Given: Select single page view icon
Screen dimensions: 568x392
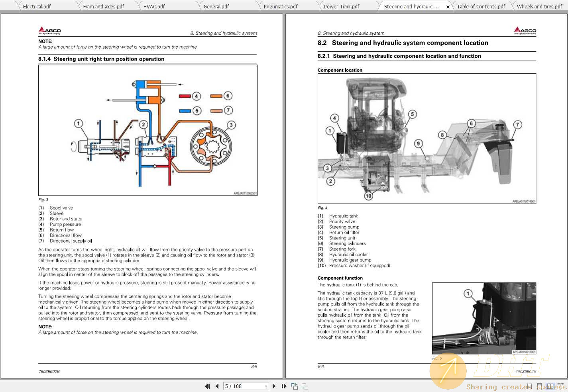Looking at the screenshot, I should tap(529, 386).
